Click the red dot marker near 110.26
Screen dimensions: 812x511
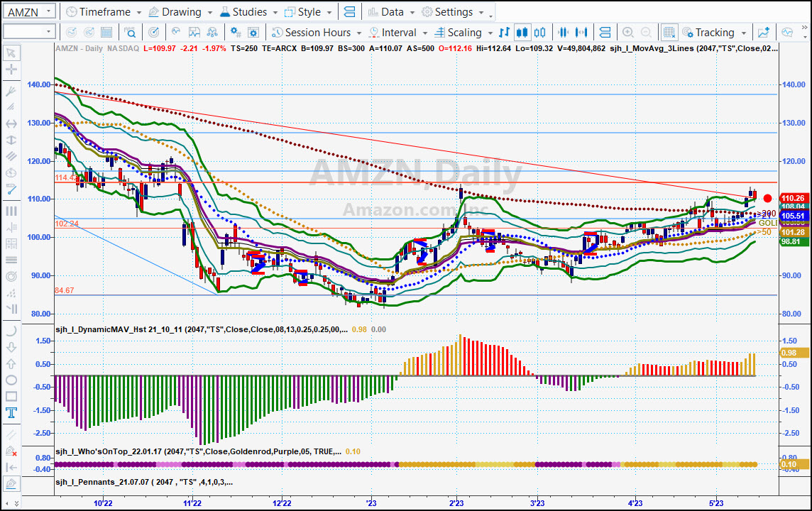tap(767, 198)
